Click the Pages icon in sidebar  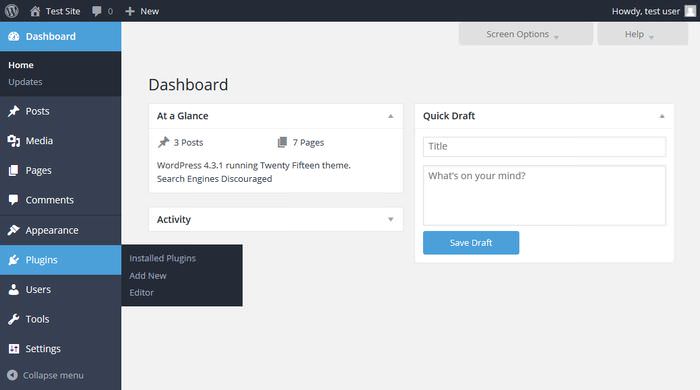coord(14,170)
